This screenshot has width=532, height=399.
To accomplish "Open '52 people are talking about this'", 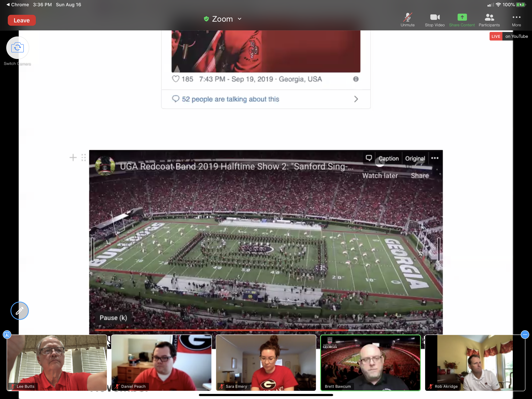I will pyautogui.click(x=230, y=99).
